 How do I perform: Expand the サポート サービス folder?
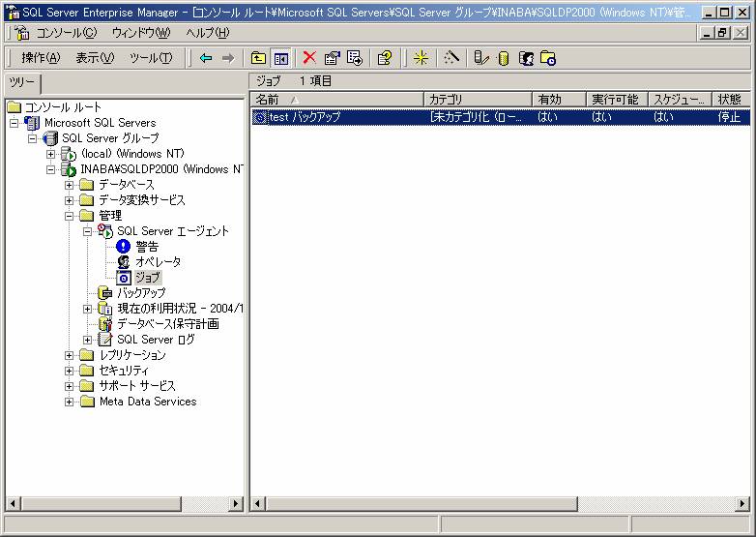69,386
